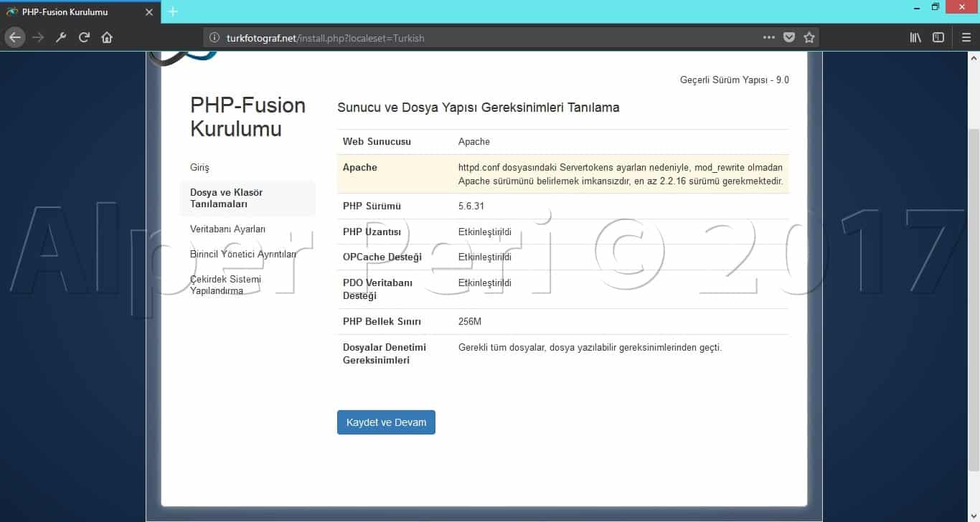Click the page vertical scrollbar
The image size is (980, 522).
[x=974, y=299]
